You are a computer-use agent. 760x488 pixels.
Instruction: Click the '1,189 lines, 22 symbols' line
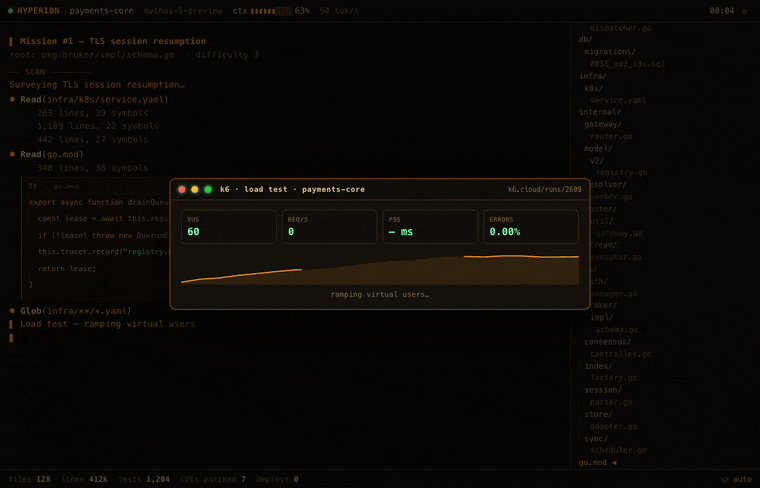coord(97,126)
